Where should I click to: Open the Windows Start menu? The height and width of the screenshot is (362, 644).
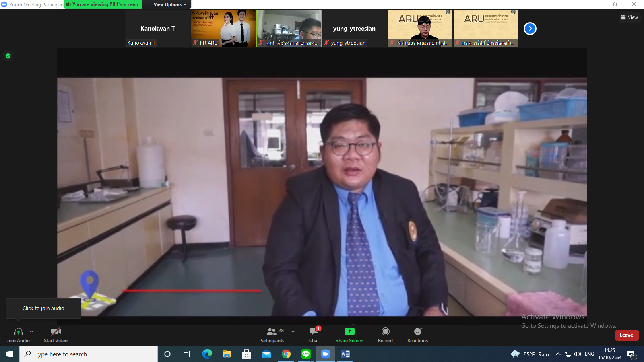(x=10, y=354)
